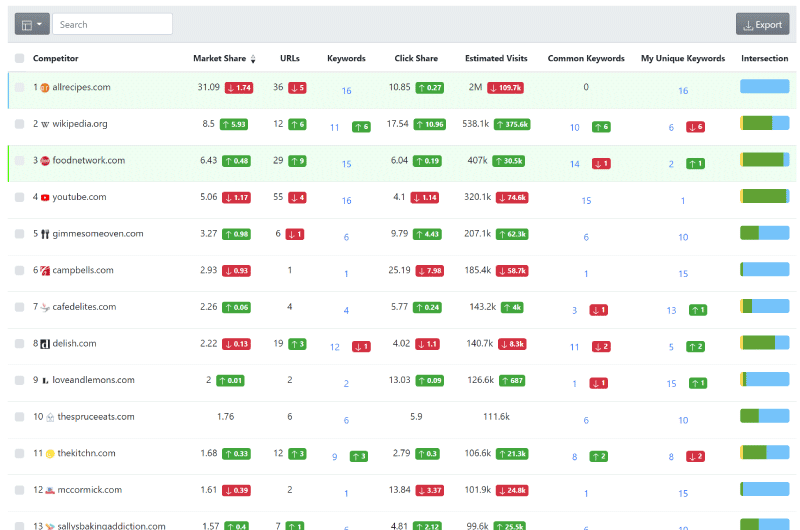Screen dimensions: 800x530
Task: Click the loveandlemons.com favicon
Action: 45,381
